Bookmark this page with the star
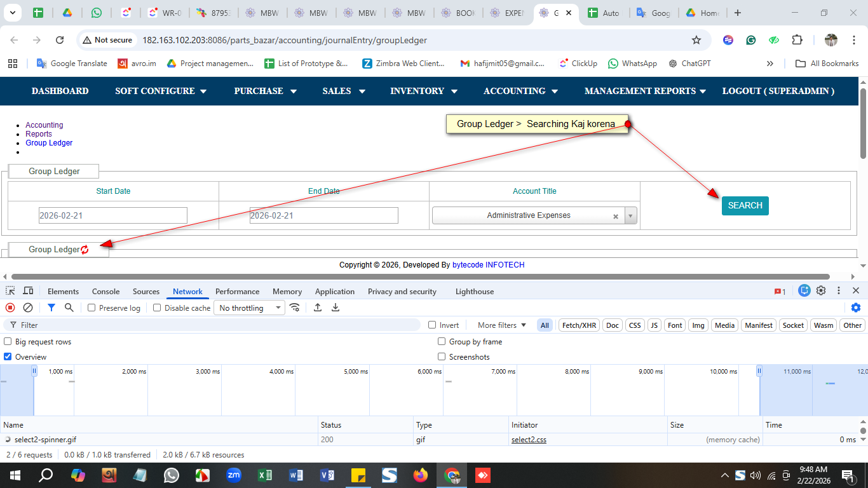This screenshot has height=488, width=868. (x=696, y=40)
